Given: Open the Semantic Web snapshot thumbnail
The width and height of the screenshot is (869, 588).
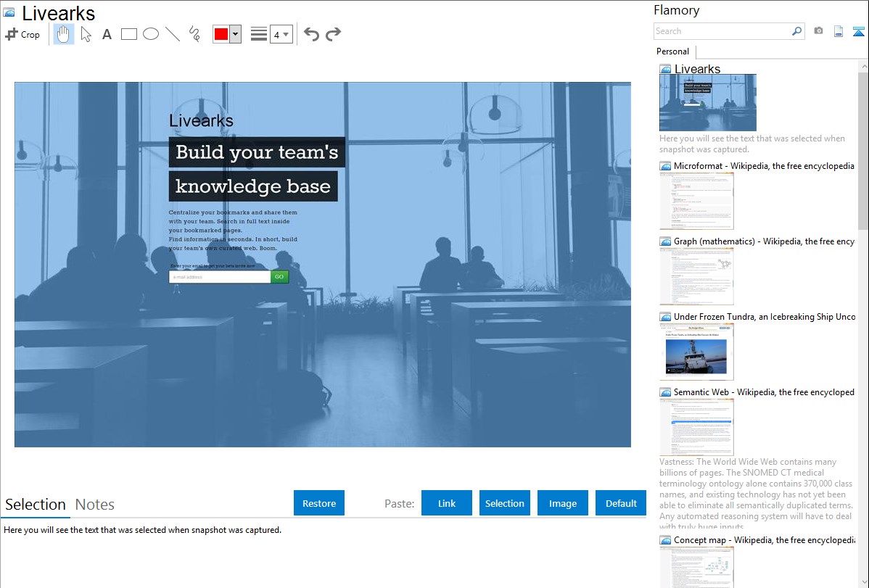Looking at the screenshot, I should [696, 427].
